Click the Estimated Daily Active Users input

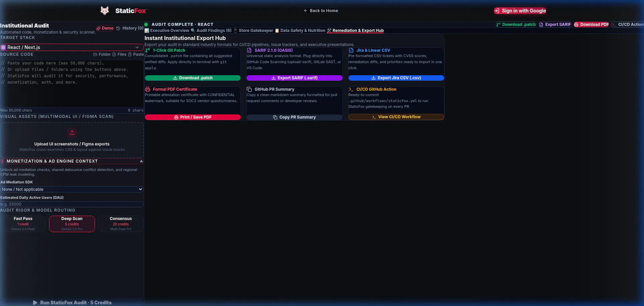click(x=72, y=204)
